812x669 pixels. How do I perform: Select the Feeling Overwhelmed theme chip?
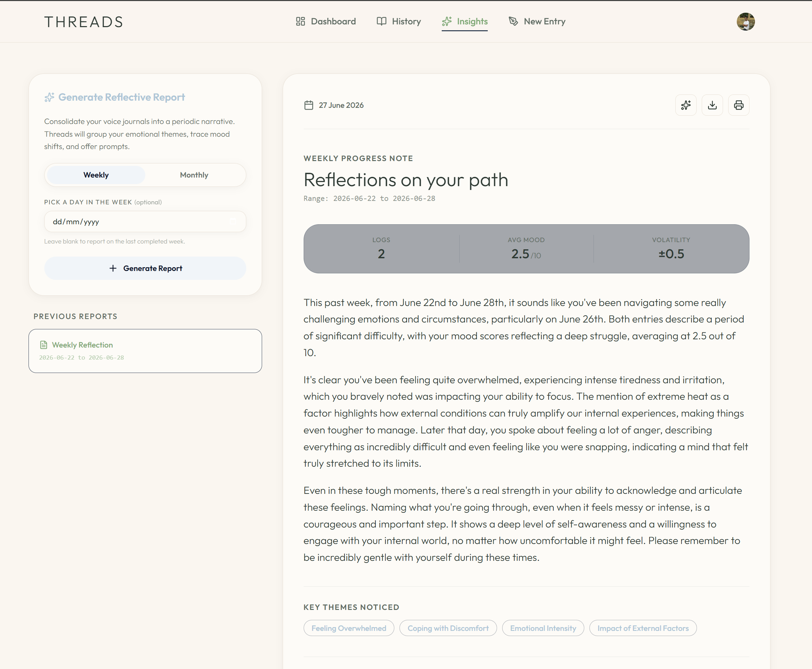coord(348,628)
